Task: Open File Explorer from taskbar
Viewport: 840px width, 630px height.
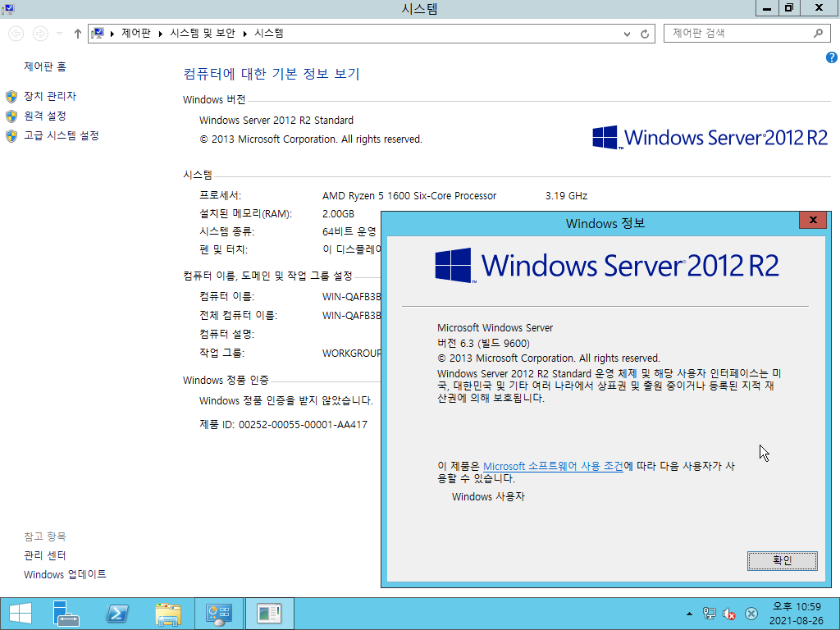Action: pyautogui.click(x=167, y=614)
